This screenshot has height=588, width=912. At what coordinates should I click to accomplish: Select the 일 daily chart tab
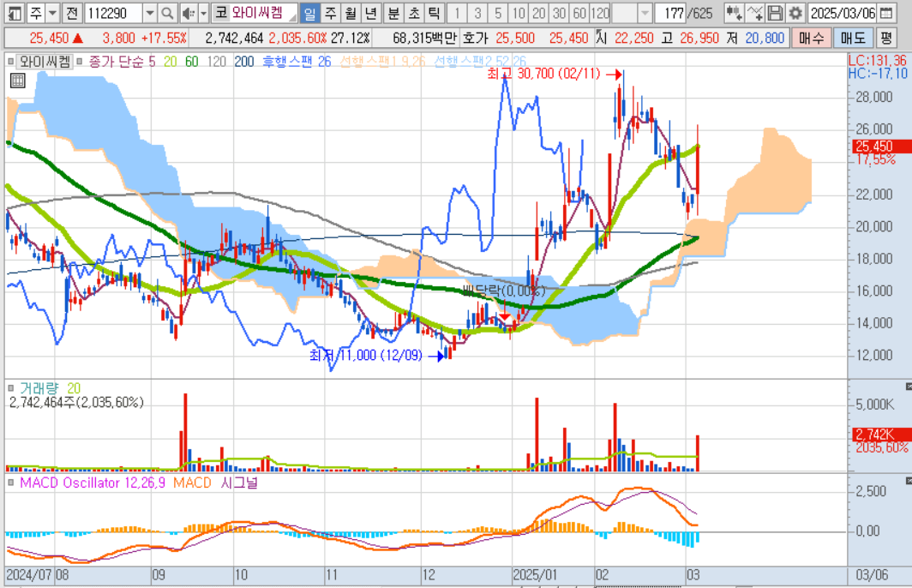coord(309,12)
